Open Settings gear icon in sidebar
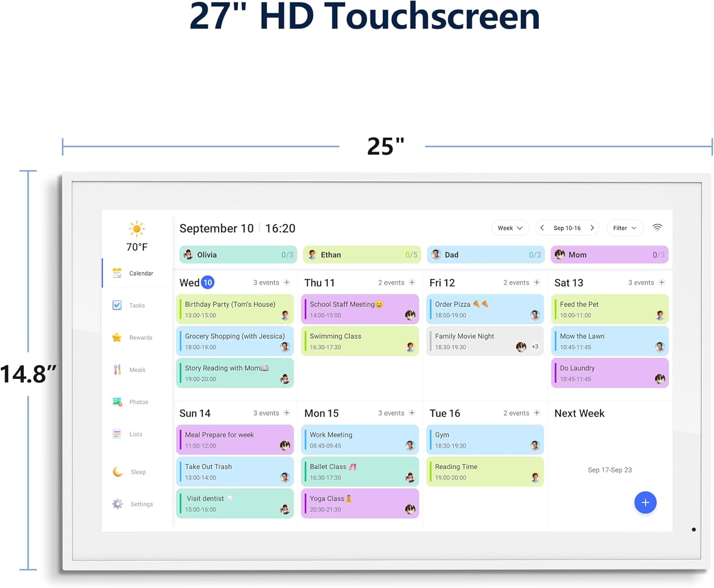714x588 pixels. [118, 504]
